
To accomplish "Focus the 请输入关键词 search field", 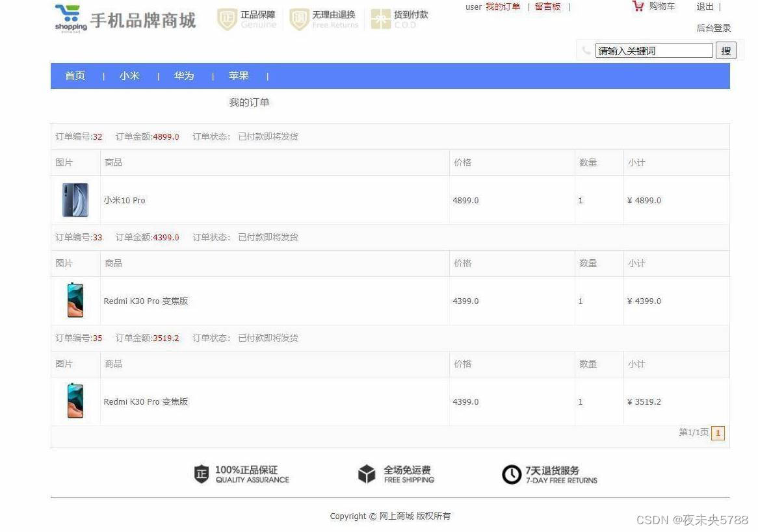I will pyautogui.click(x=654, y=51).
